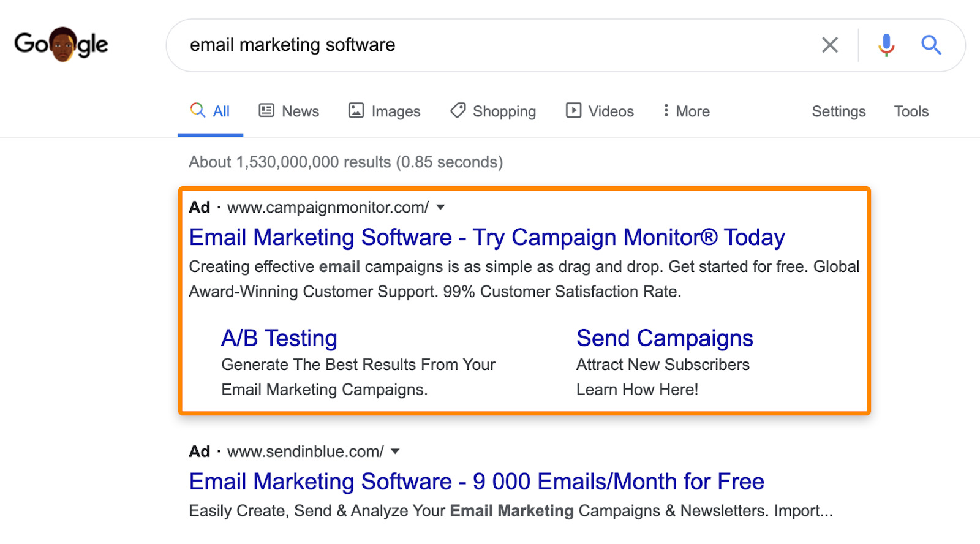Click the A/B Testing sitelink

pyautogui.click(x=279, y=338)
